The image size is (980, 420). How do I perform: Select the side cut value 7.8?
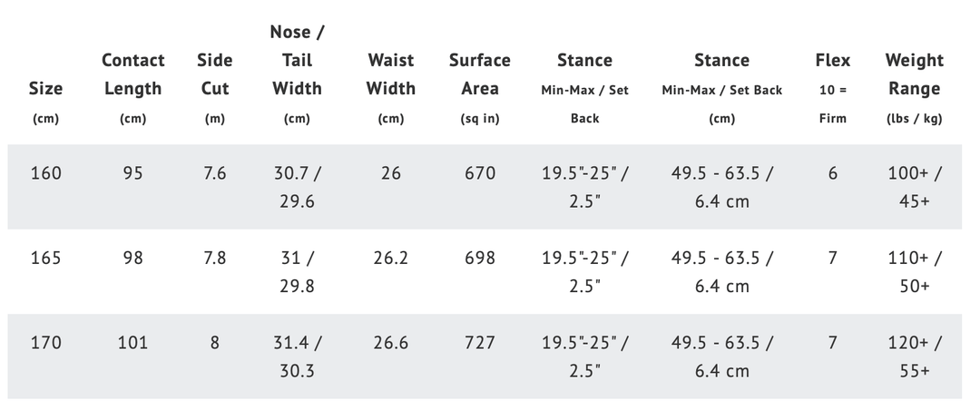click(x=214, y=258)
